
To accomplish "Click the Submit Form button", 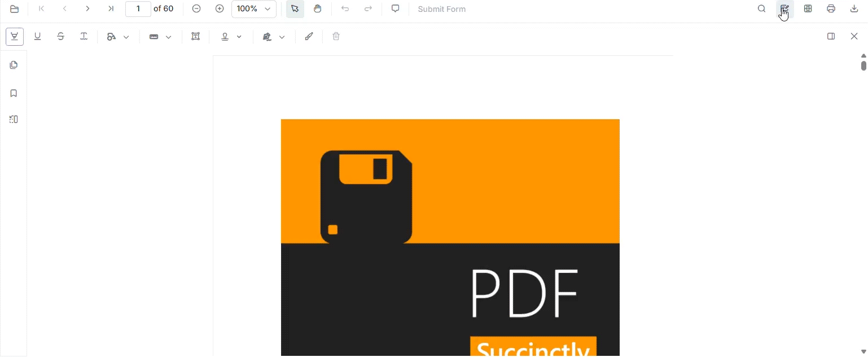I will 441,9.
